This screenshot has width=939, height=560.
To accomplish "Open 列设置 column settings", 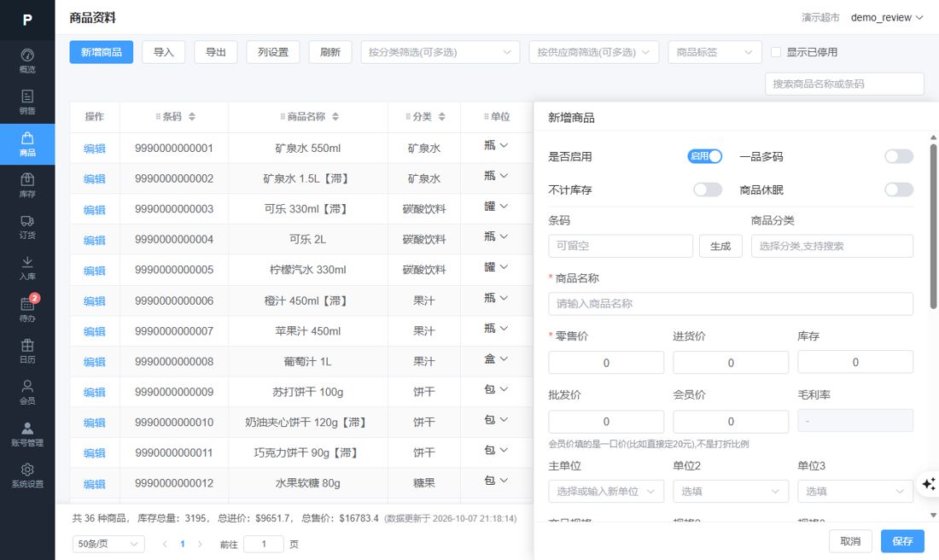I will coord(273,52).
